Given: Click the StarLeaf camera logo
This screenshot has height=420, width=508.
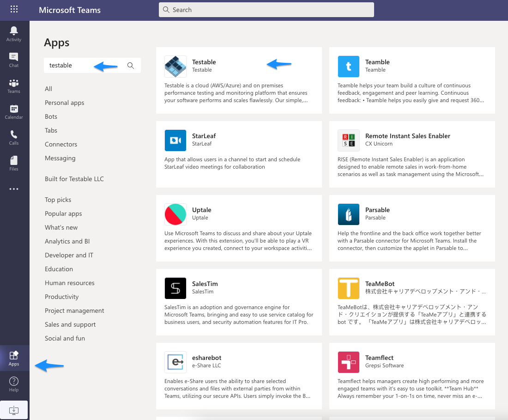Looking at the screenshot, I should pyautogui.click(x=175, y=140).
